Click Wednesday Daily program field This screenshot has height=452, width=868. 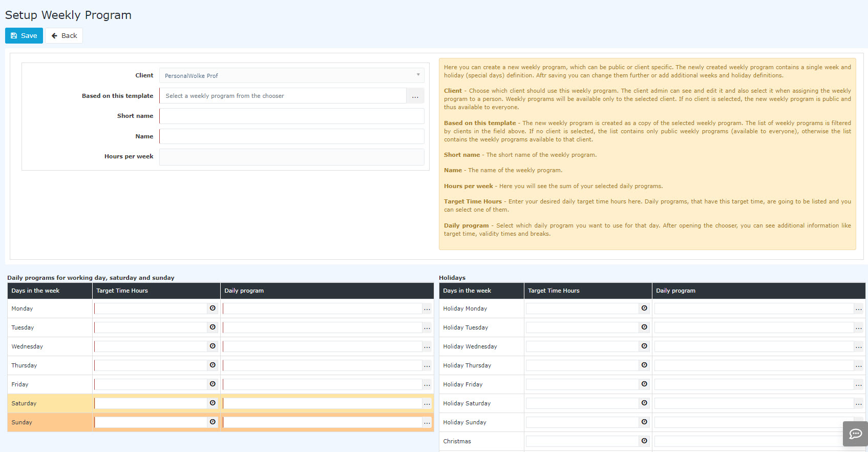click(x=323, y=346)
